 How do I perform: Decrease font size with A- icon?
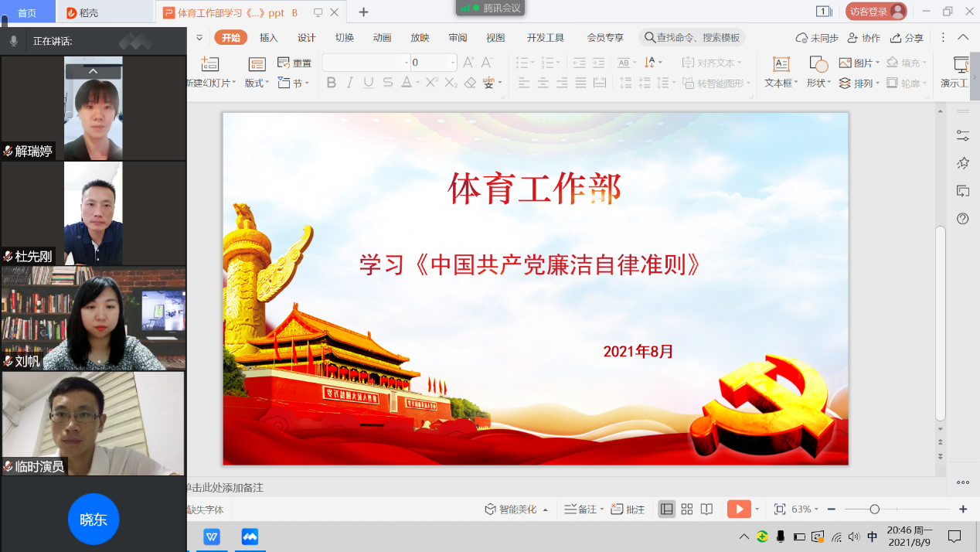[487, 63]
